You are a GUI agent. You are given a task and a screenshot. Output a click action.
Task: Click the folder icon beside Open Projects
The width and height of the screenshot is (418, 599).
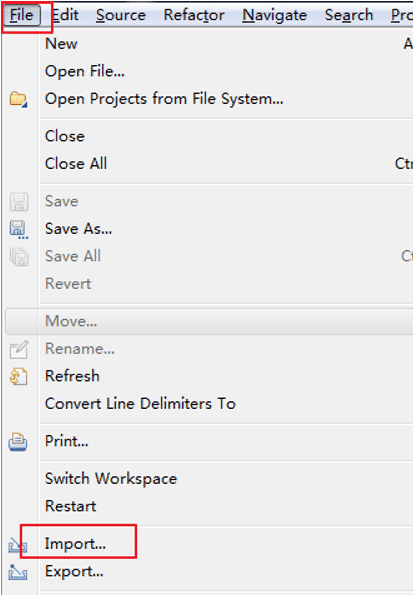18,99
